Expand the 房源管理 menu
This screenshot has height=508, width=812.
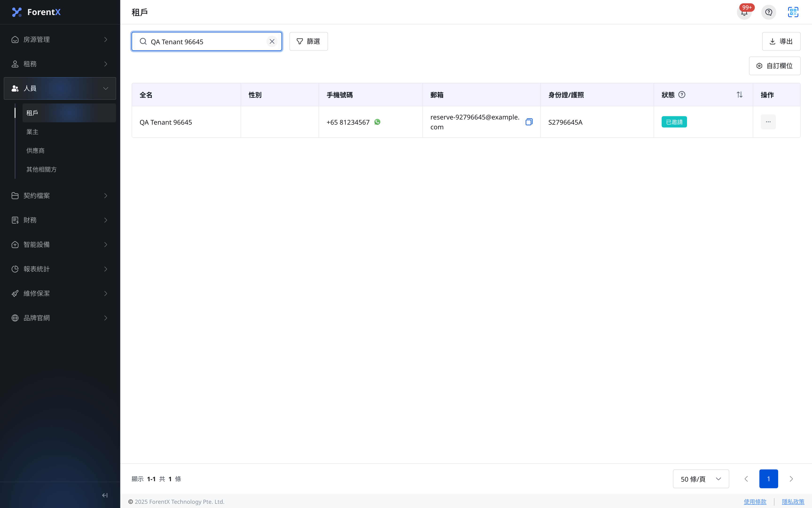pos(60,39)
